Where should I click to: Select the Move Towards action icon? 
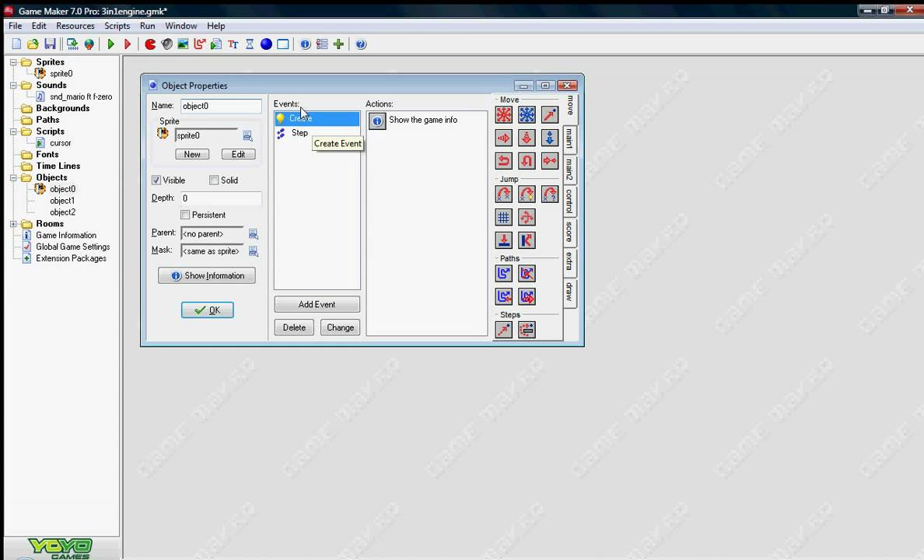point(550,115)
